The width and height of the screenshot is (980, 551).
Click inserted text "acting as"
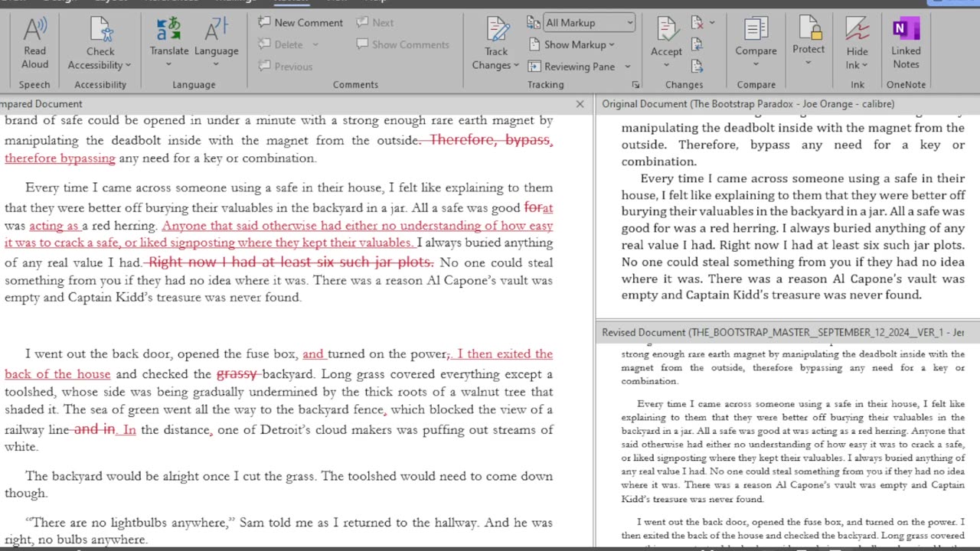[x=54, y=226]
